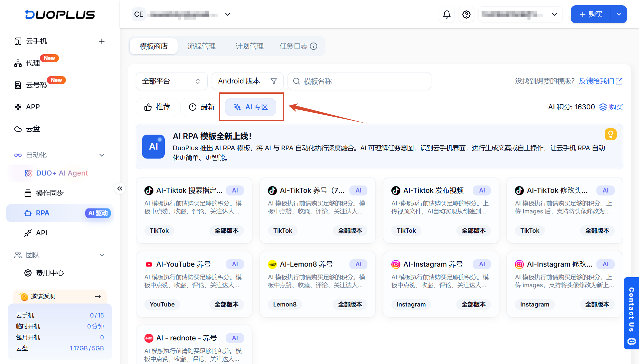Viewport: 639px width, 364px height.
Task: Open the dropdown arrow beside 购买 button
Action: point(619,14)
